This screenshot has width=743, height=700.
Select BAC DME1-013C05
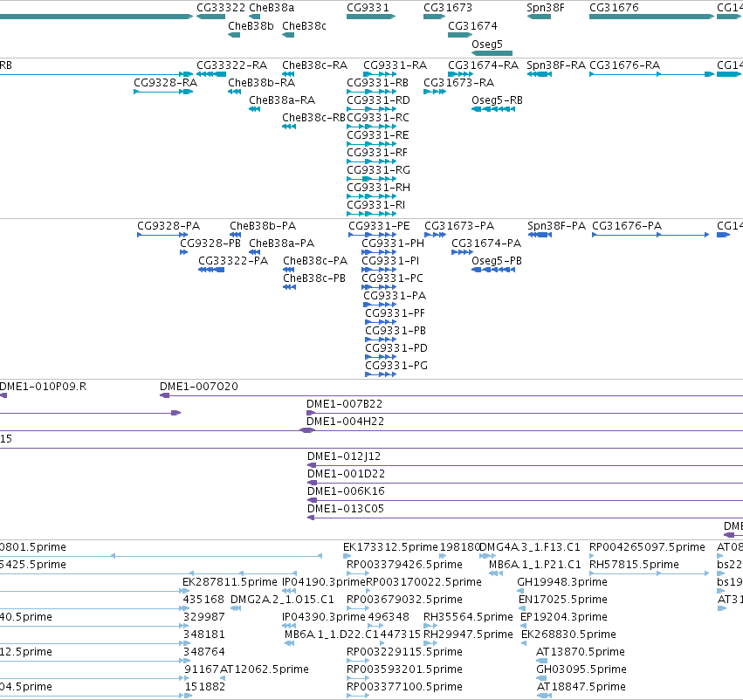(x=346, y=510)
